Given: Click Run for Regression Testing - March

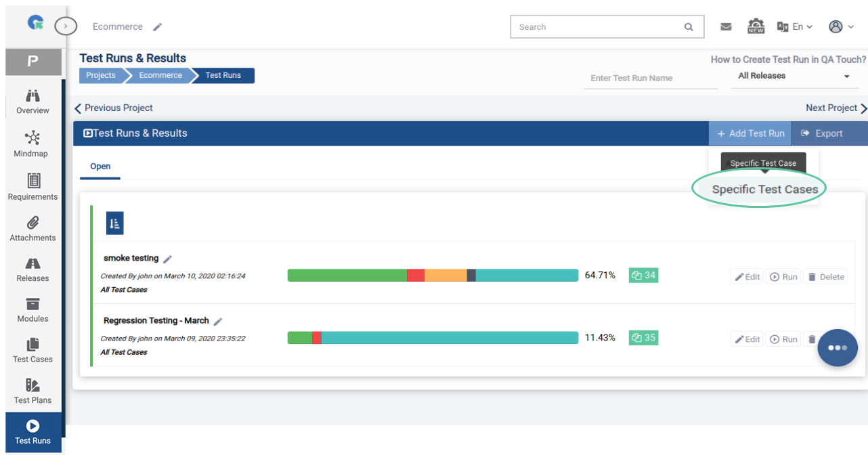Looking at the screenshot, I should tap(783, 339).
